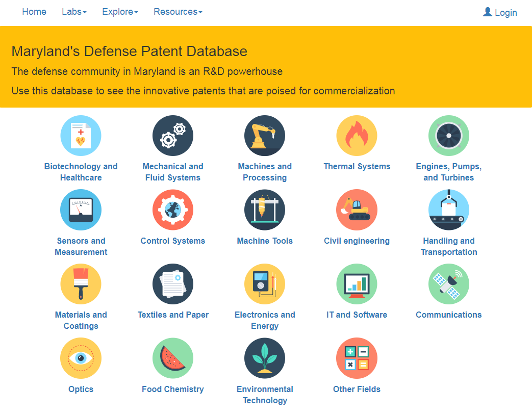Click the Control Systems globe gear icon
This screenshot has height=415, width=532.
coord(173,210)
